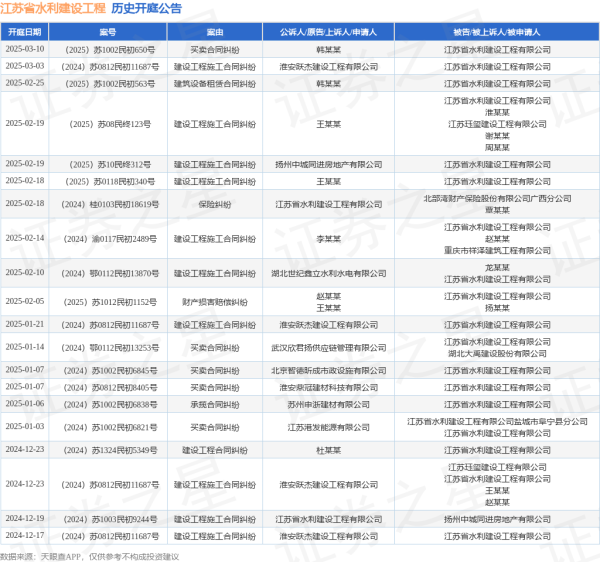Select case number (2024)桂0103民初18619号
The image size is (600, 562).
pos(108,204)
